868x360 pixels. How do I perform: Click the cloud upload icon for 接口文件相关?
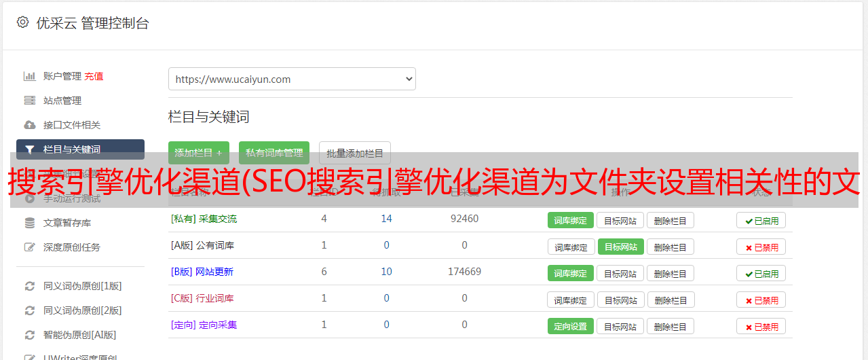coord(30,125)
